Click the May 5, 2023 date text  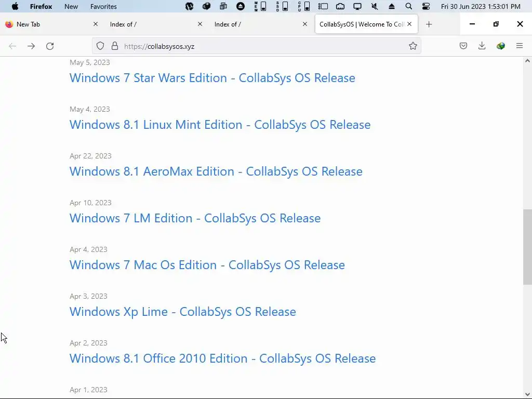tap(89, 62)
